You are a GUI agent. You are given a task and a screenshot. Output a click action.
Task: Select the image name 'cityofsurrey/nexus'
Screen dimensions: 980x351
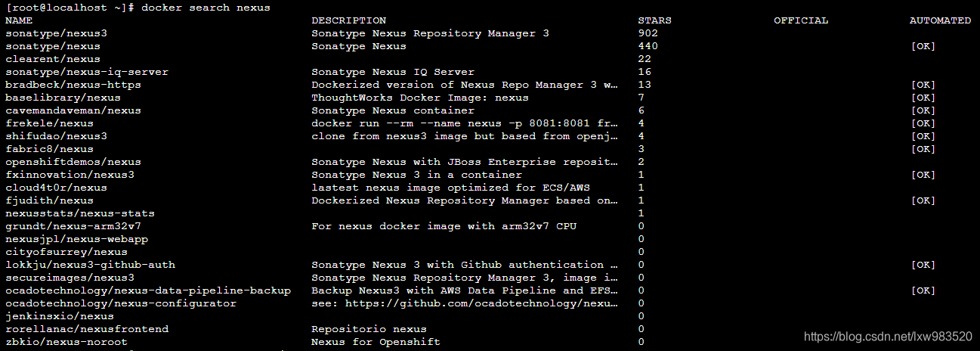pyautogui.click(x=66, y=252)
